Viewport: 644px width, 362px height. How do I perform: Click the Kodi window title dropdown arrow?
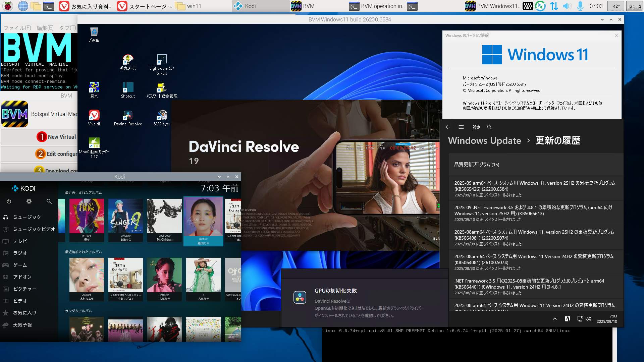219,177
